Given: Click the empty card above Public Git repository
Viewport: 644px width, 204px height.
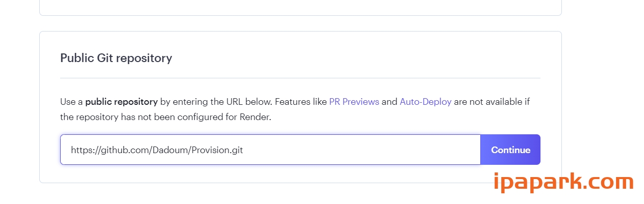Looking at the screenshot, I should click(300, 7).
